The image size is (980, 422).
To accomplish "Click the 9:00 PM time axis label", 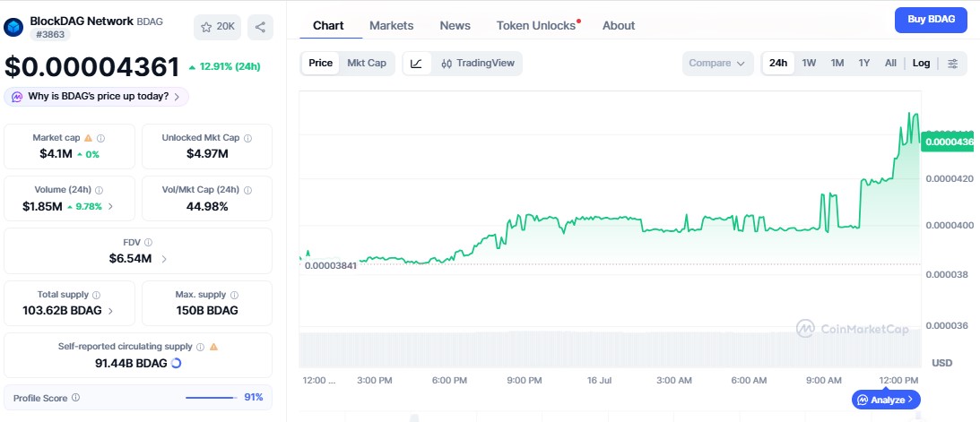I will [524, 380].
